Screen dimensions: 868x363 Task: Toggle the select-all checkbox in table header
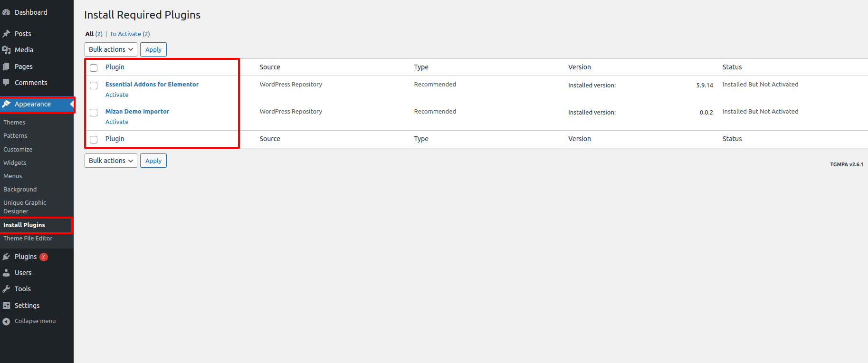point(94,68)
